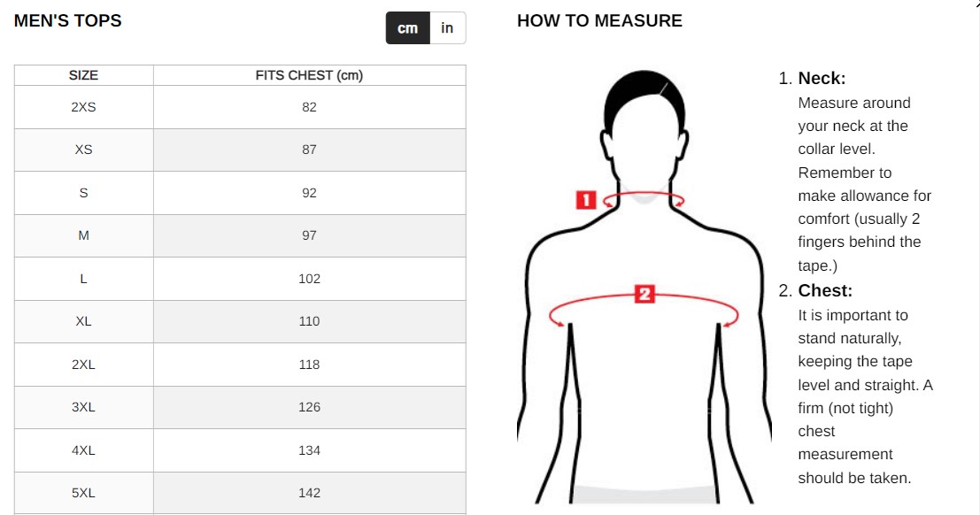Click the FITS CHEST (cm) column header
980x515 pixels.
[309, 75]
